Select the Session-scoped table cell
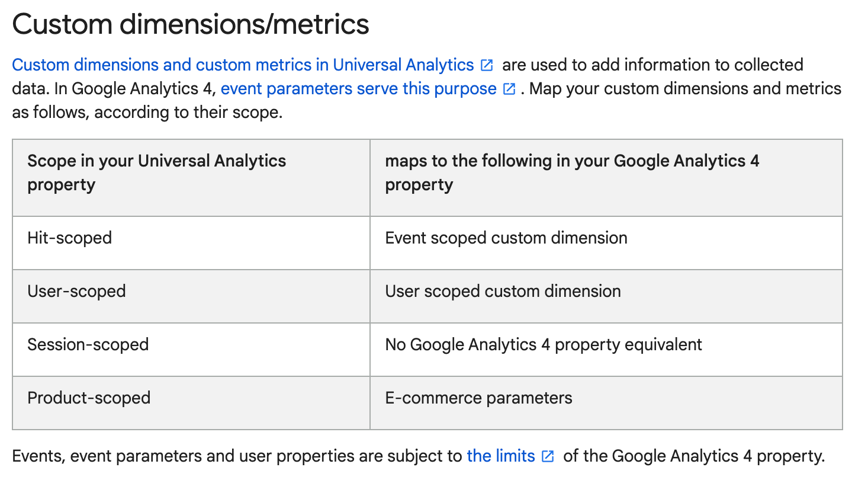 pos(191,350)
